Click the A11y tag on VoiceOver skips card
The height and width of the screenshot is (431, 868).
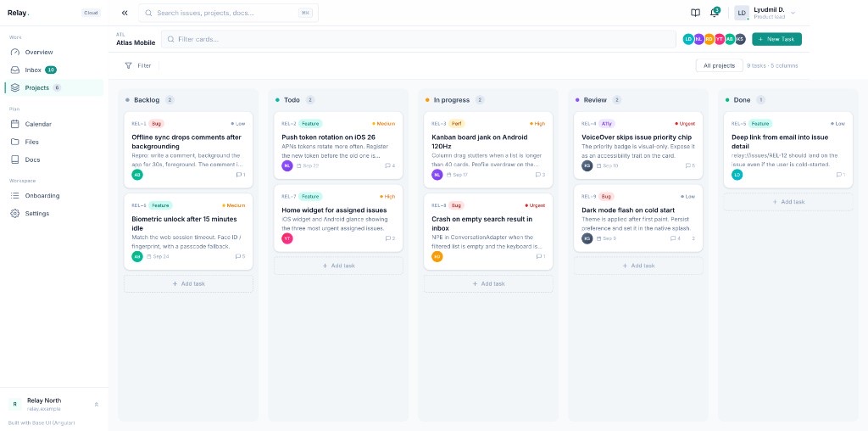tap(607, 124)
